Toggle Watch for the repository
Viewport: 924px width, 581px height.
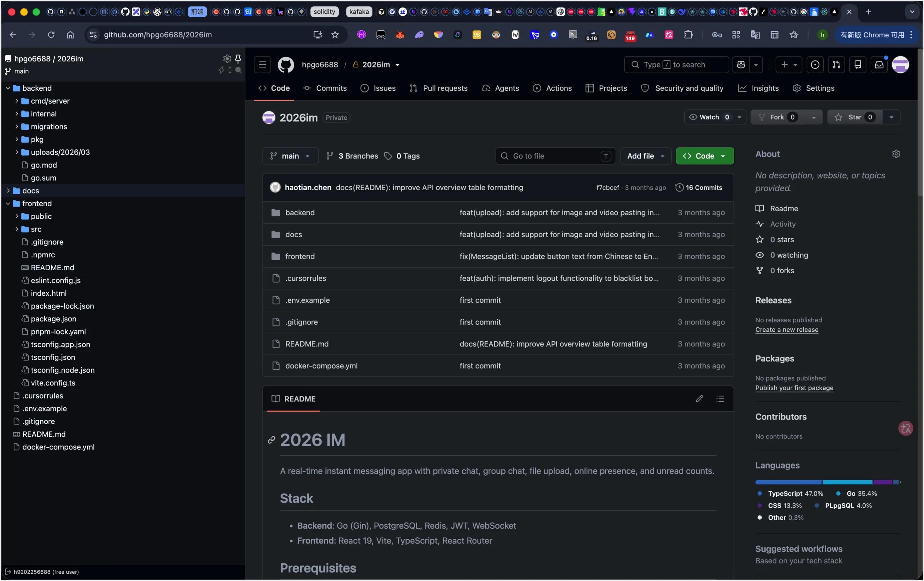(710, 117)
